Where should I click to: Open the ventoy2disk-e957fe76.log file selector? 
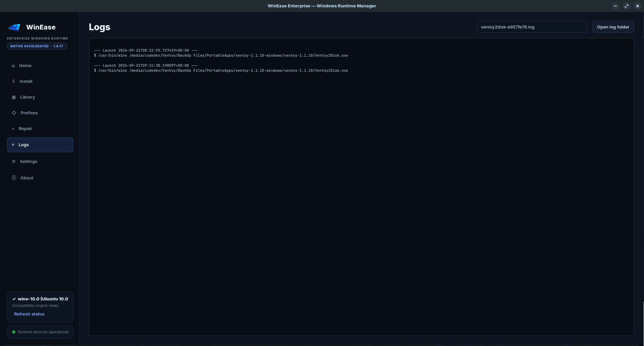point(532,27)
